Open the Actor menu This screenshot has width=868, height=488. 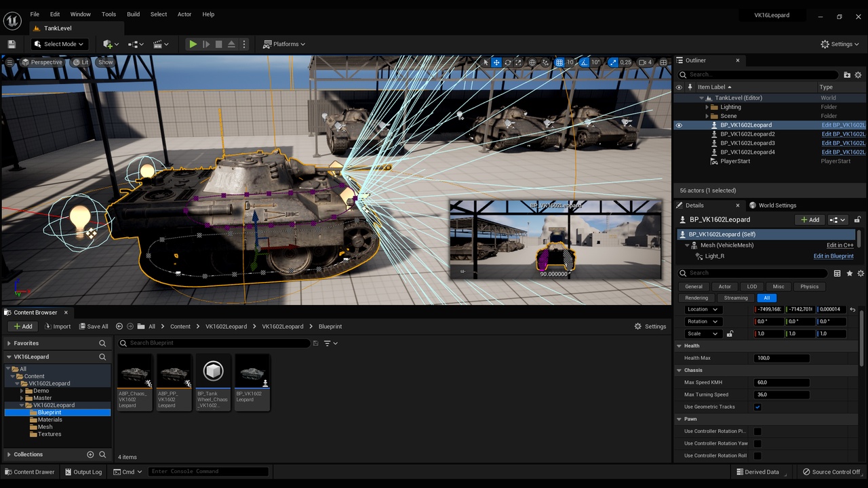point(184,14)
